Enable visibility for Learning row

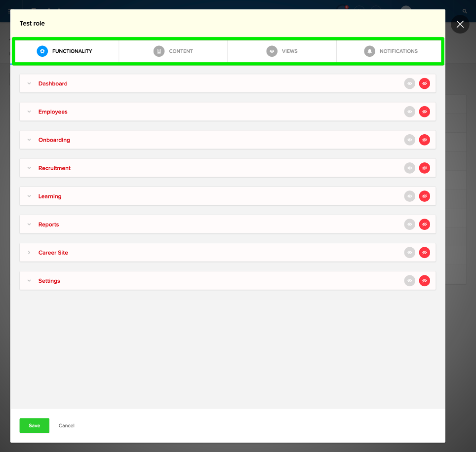[409, 196]
